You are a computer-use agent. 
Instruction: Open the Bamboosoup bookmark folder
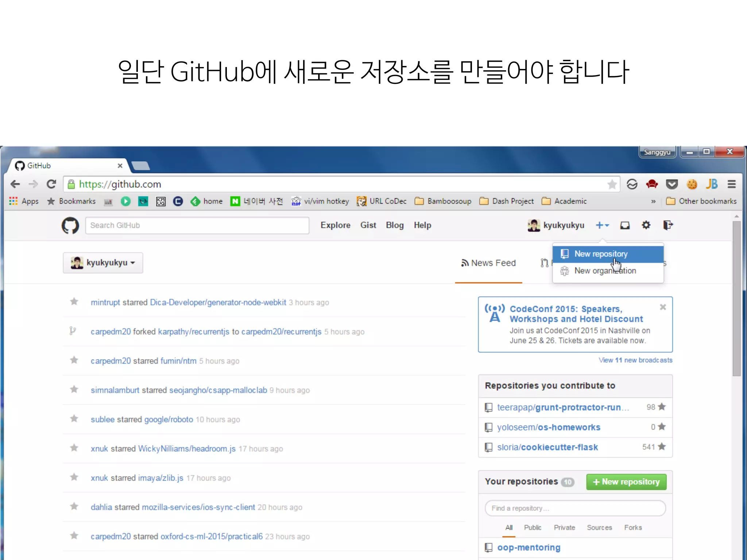point(443,201)
